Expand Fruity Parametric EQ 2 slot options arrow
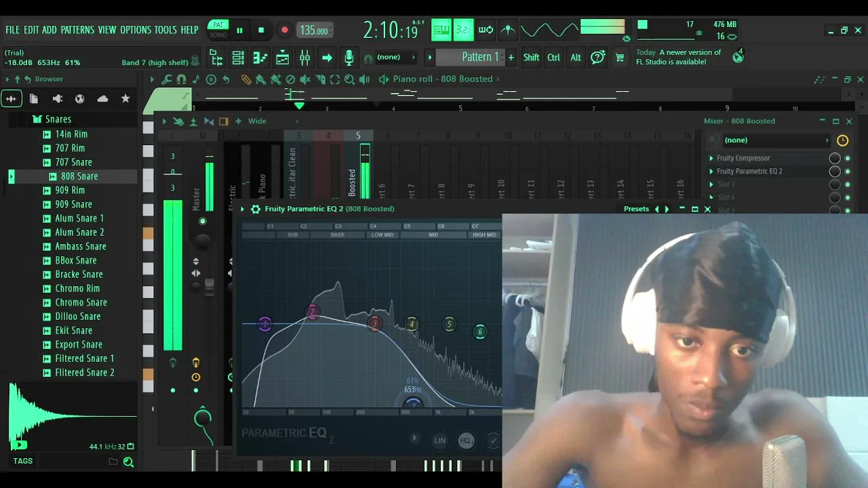 coord(711,171)
